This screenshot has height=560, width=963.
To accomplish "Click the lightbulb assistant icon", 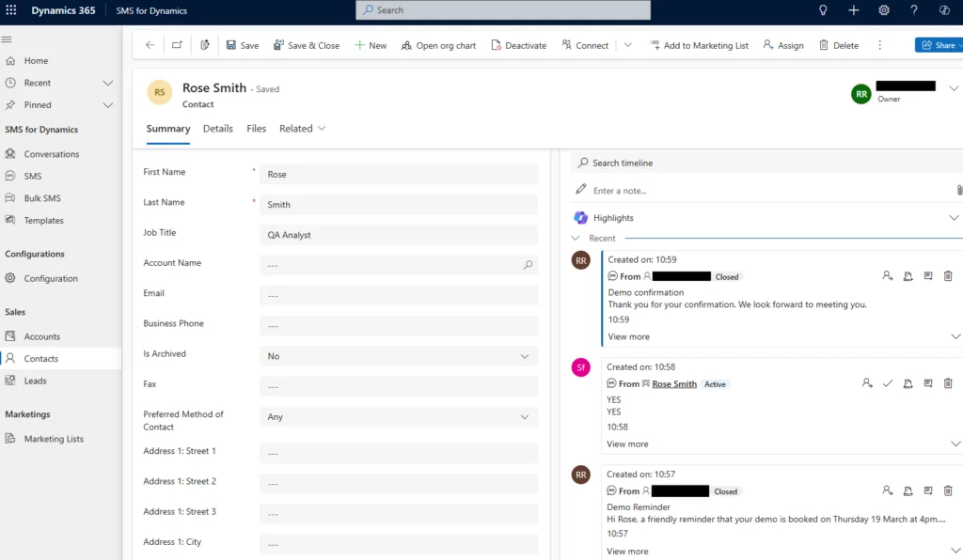I will pyautogui.click(x=823, y=9).
